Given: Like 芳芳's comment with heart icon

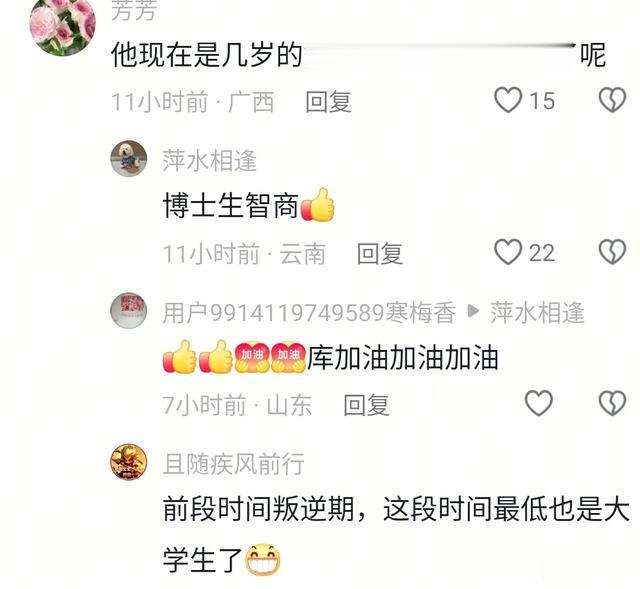Looking at the screenshot, I should (508, 100).
